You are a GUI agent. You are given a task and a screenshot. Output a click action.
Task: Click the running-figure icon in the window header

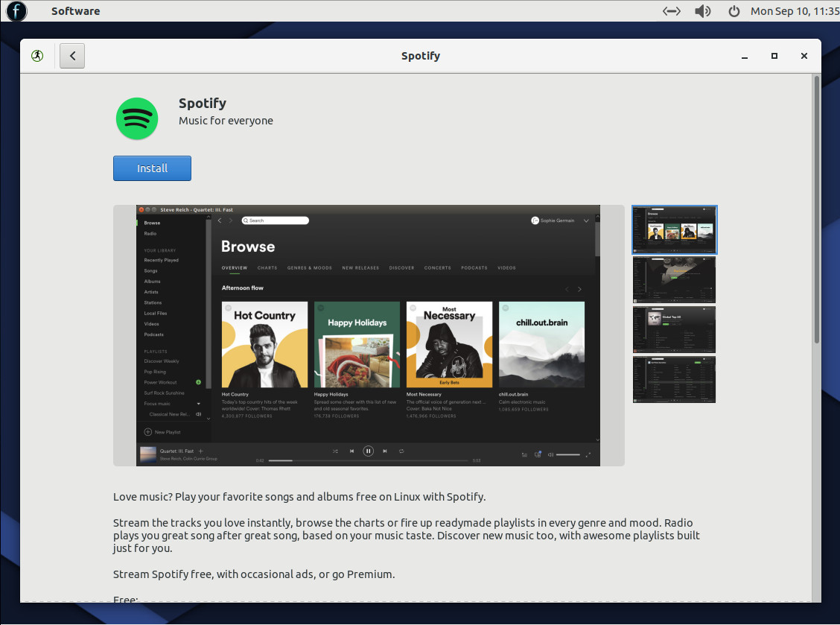tap(37, 56)
